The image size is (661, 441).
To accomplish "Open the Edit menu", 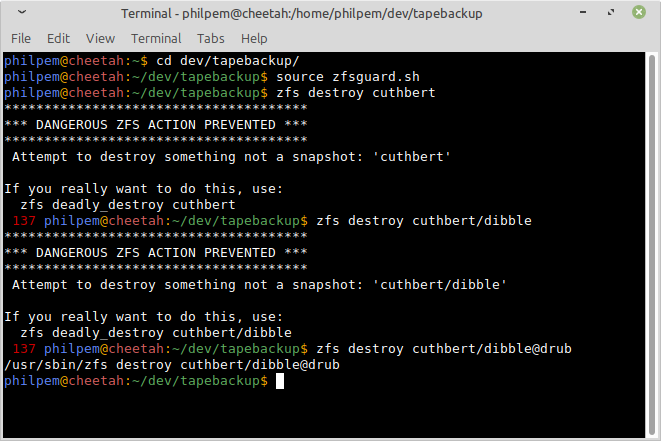I will click(58, 38).
